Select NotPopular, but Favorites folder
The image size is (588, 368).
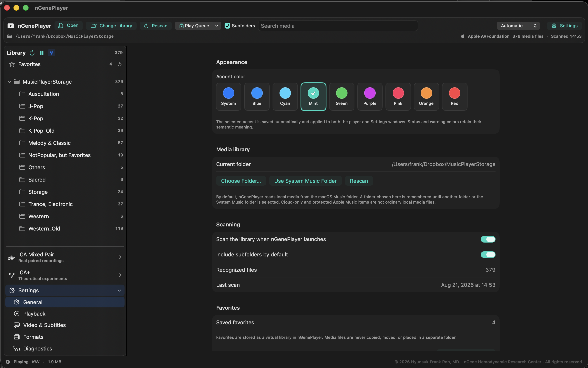[65, 155]
